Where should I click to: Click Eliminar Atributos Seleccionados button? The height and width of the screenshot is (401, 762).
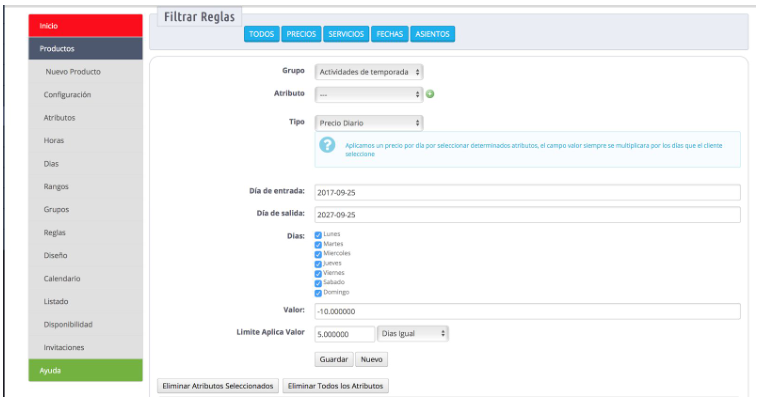pyautogui.click(x=218, y=386)
